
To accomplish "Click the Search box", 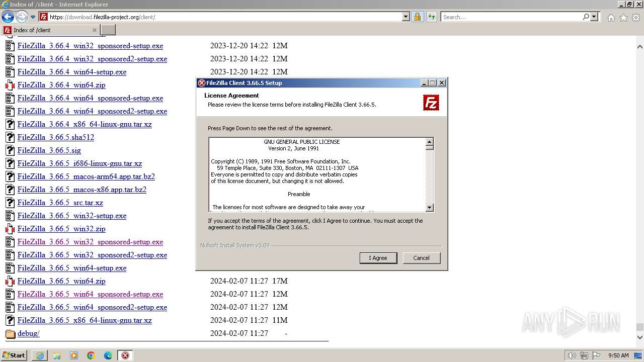I will click(x=511, y=17).
